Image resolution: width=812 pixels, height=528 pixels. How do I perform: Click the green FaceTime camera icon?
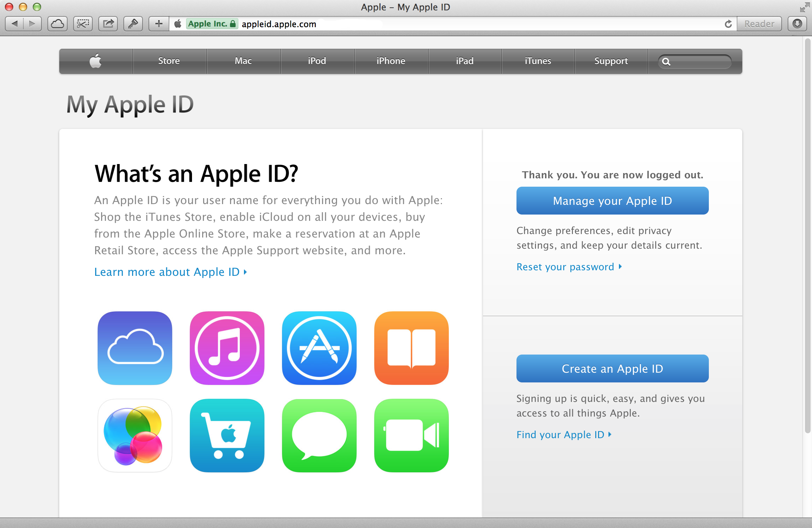coord(411,435)
